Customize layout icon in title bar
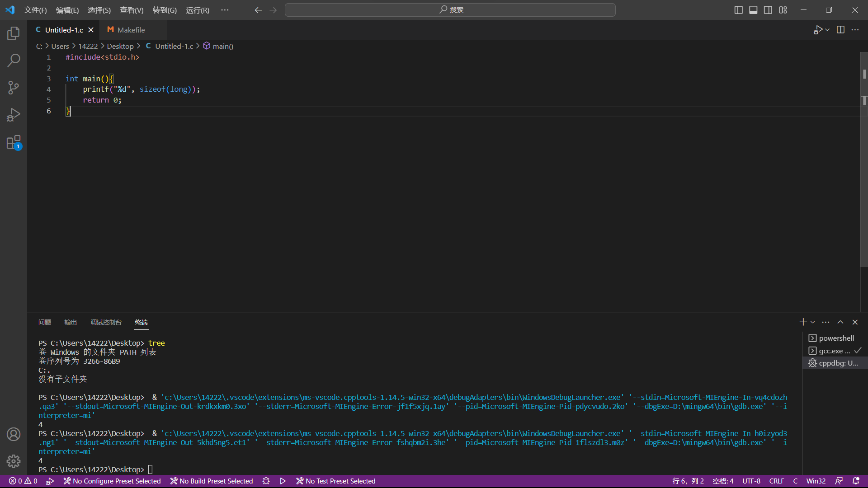This screenshot has height=488, width=868. pos(783,10)
